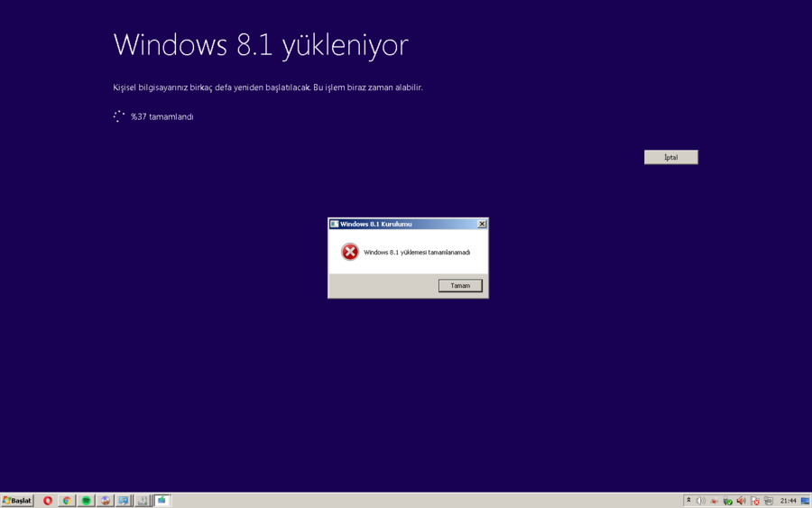This screenshot has width=812, height=508.
Task: Open the Action Center flag with red X
Action: point(755,500)
